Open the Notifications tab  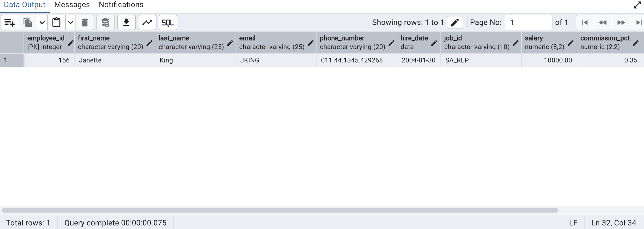tap(121, 5)
